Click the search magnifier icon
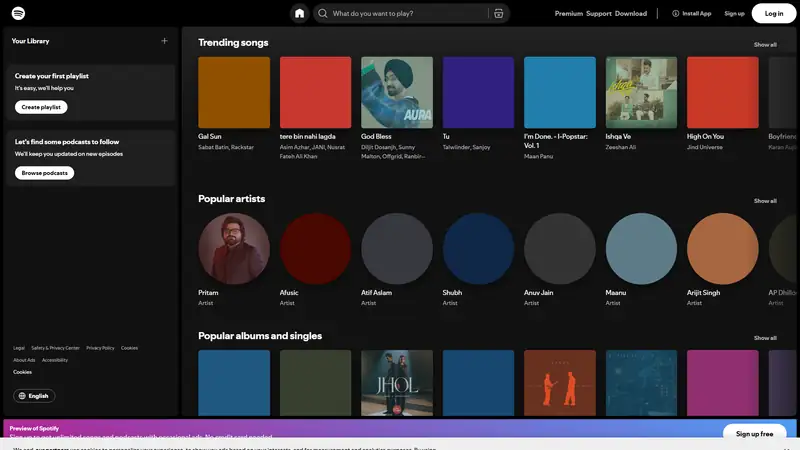The height and width of the screenshot is (450, 800). click(x=323, y=13)
